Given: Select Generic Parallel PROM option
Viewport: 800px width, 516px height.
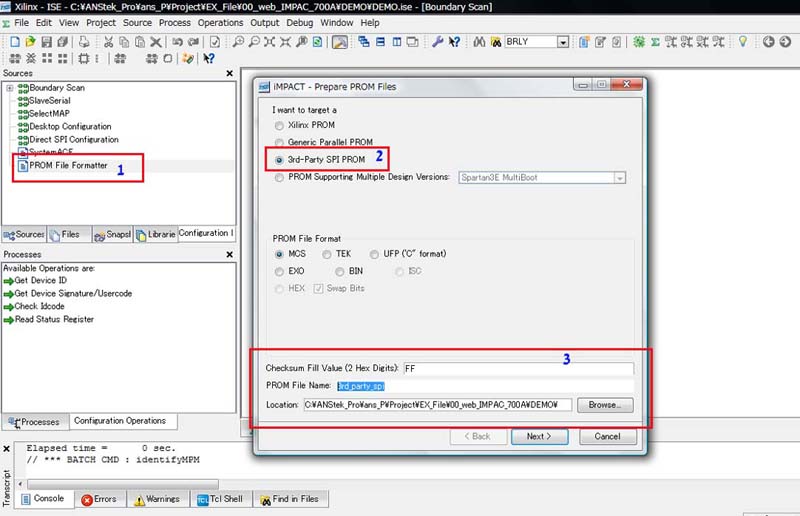Looking at the screenshot, I should pos(279,142).
